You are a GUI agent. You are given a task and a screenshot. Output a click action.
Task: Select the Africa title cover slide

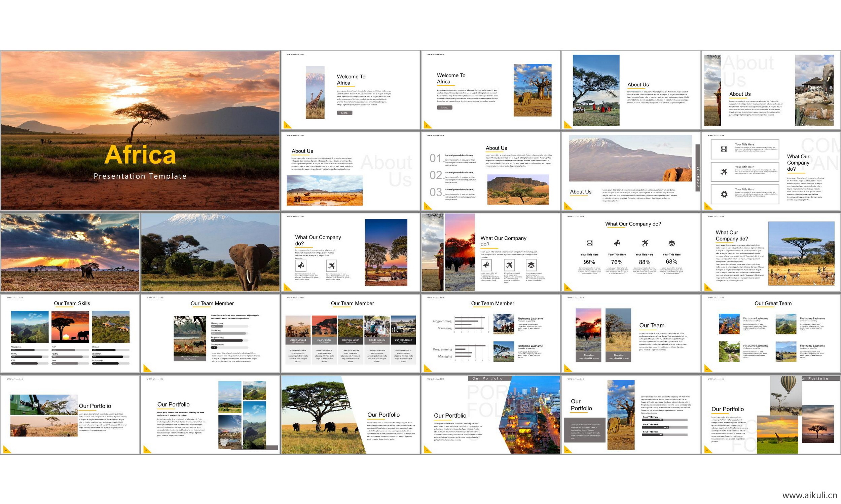[140, 130]
